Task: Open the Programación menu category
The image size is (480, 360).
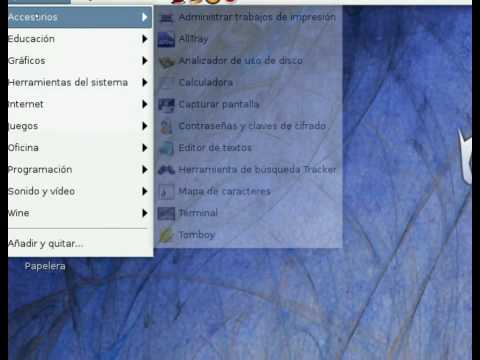Action: coord(80,170)
